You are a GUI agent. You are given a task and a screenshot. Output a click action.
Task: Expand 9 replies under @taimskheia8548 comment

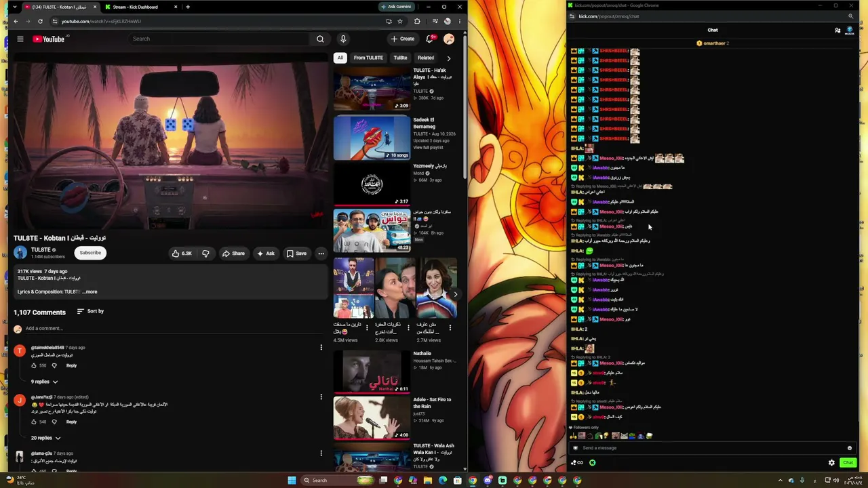point(45,382)
